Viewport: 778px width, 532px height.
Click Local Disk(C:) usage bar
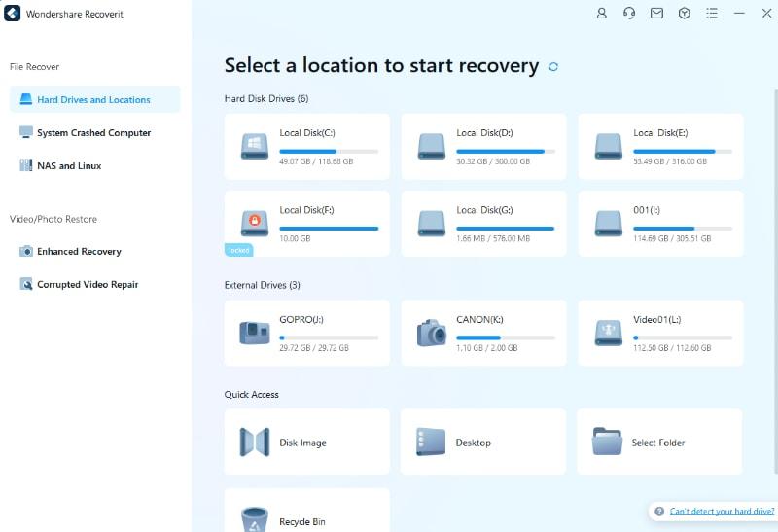tap(329, 152)
